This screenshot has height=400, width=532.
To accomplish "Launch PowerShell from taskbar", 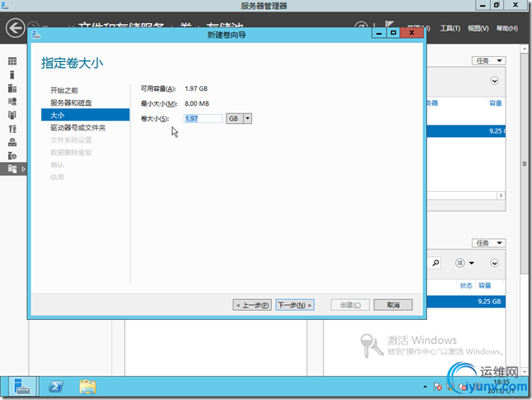I will tap(55, 387).
